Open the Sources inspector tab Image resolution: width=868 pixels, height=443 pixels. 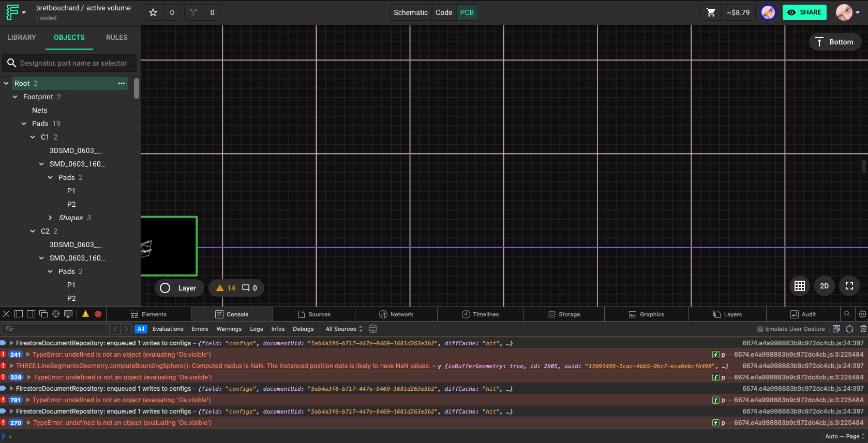[x=314, y=314]
